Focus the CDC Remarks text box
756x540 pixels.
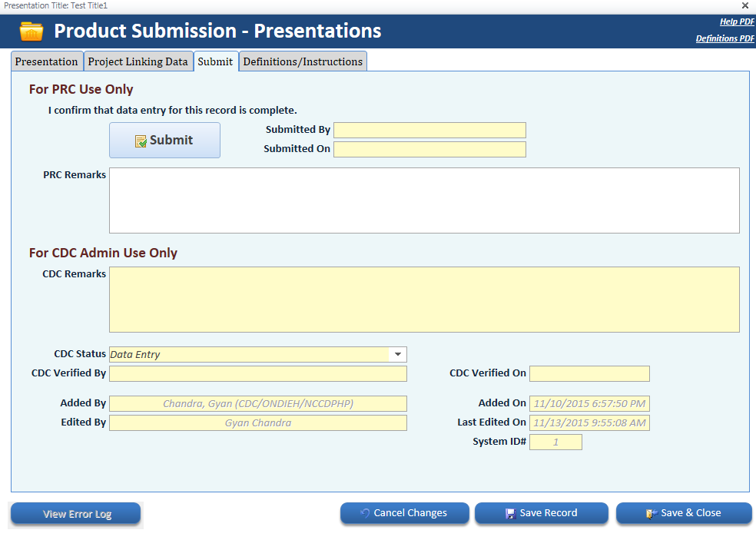[424, 299]
